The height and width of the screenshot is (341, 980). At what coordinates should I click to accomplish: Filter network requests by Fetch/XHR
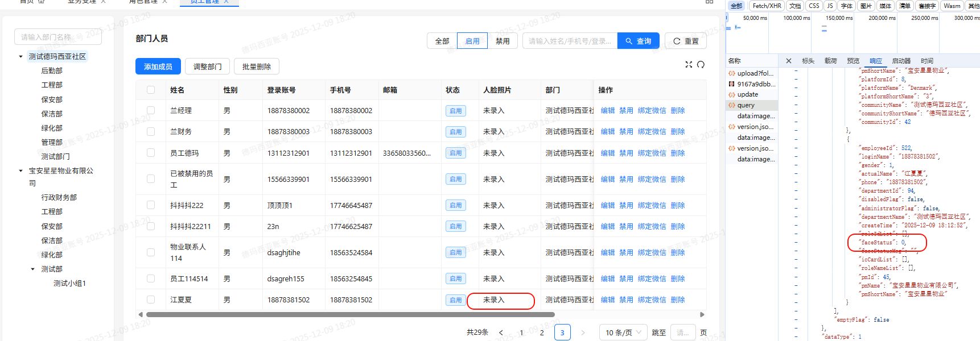point(767,6)
